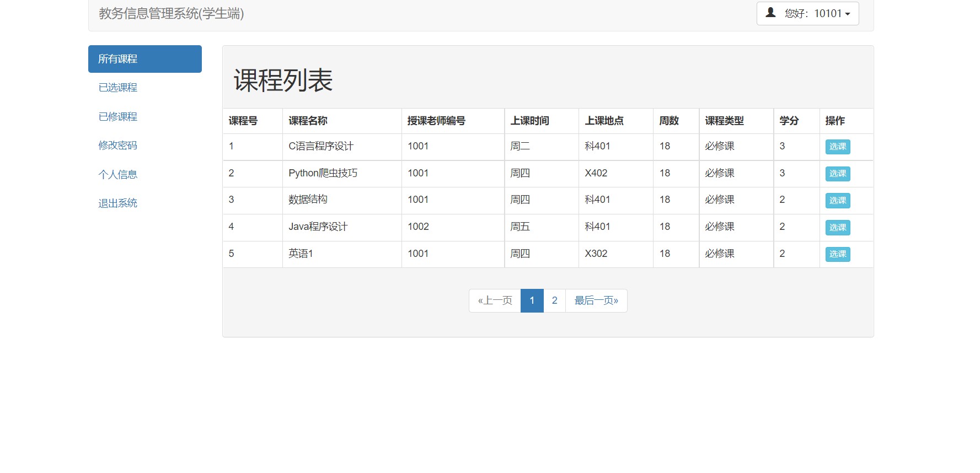
Task: Click 教务信息管理系统(学生端) title link
Action: [171, 13]
